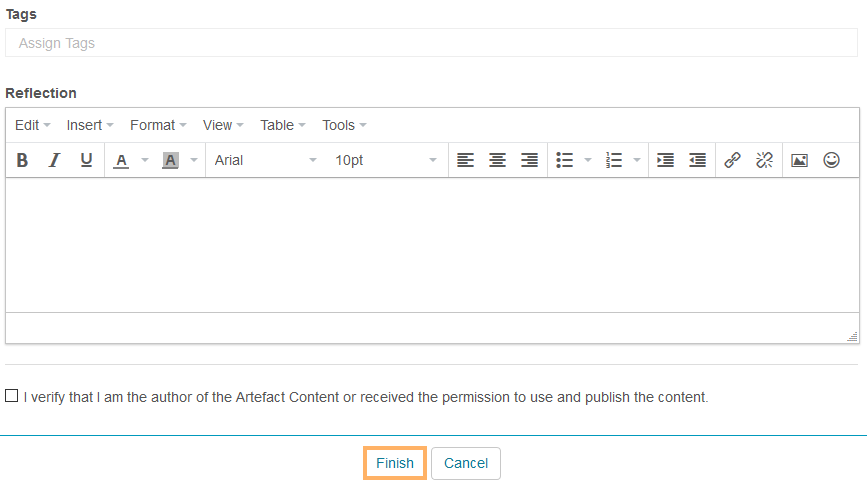Toggle underline formatting
The image size is (867, 485).
pos(86,160)
